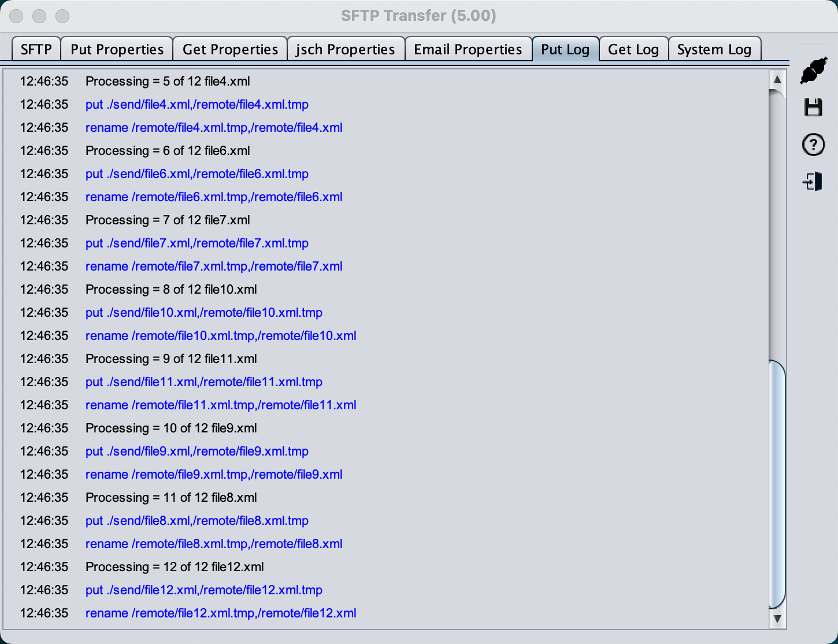Select the jsch Properties tab
This screenshot has width=838, height=644.
click(x=345, y=50)
